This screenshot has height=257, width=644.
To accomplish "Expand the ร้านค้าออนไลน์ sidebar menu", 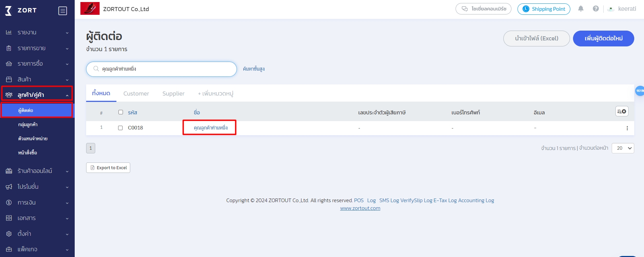I will [37, 171].
